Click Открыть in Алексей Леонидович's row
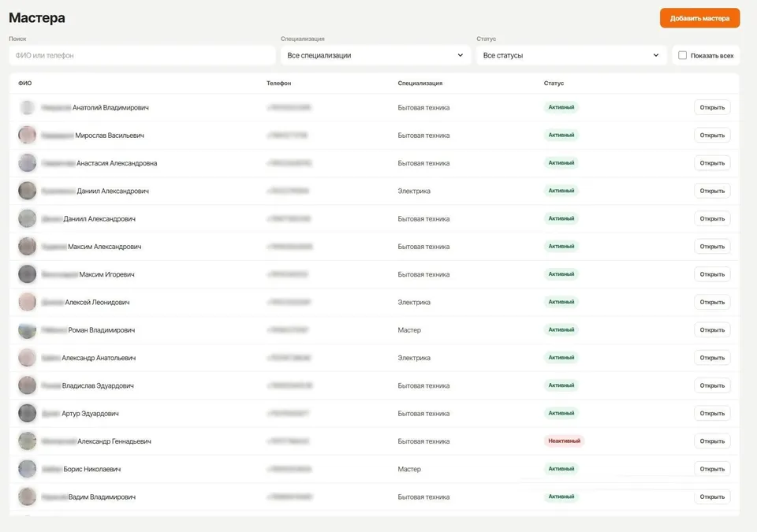The image size is (757, 532). [x=712, y=302]
